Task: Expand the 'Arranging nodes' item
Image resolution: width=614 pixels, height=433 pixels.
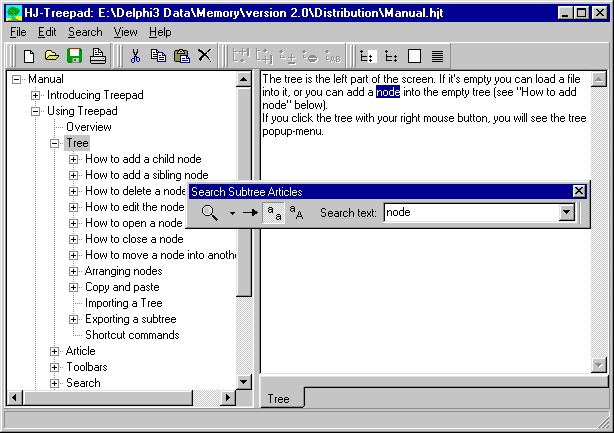Action: (x=73, y=271)
